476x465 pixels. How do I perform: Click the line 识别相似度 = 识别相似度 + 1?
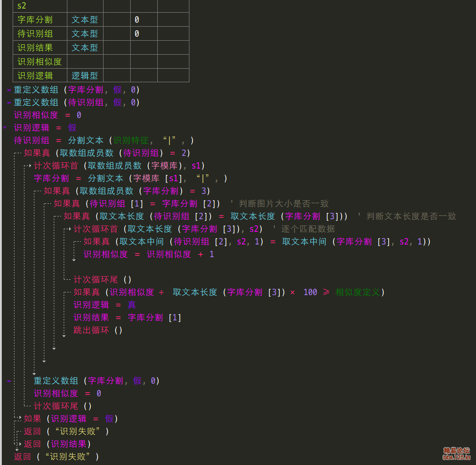point(149,254)
